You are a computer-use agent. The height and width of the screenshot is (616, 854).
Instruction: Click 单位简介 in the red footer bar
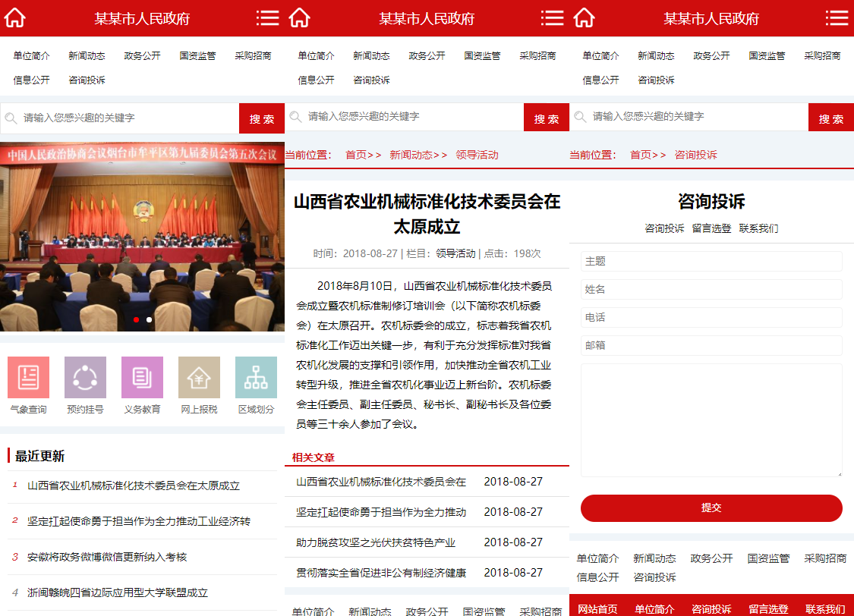pyautogui.click(x=654, y=609)
